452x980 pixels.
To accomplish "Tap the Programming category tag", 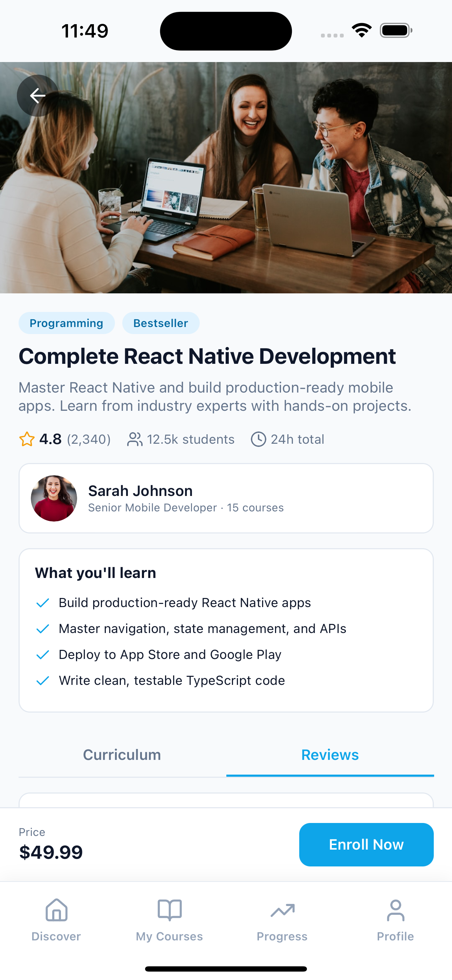I will (67, 323).
